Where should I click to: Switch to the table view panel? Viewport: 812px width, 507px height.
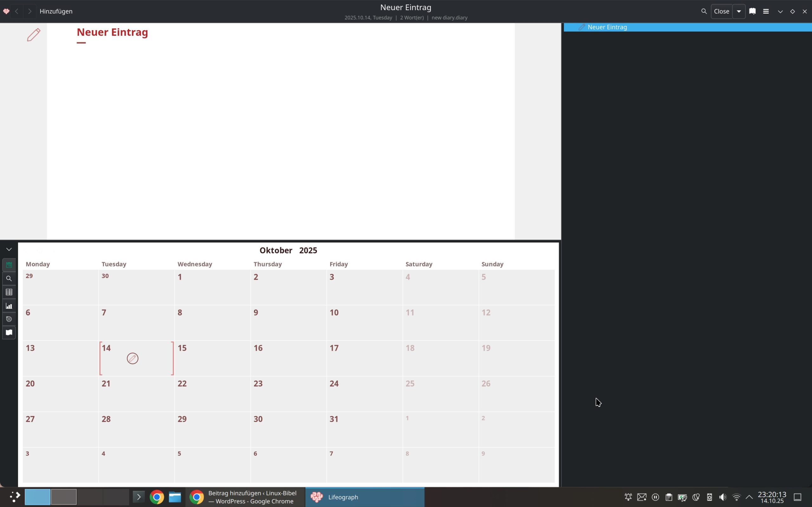tap(9, 292)
